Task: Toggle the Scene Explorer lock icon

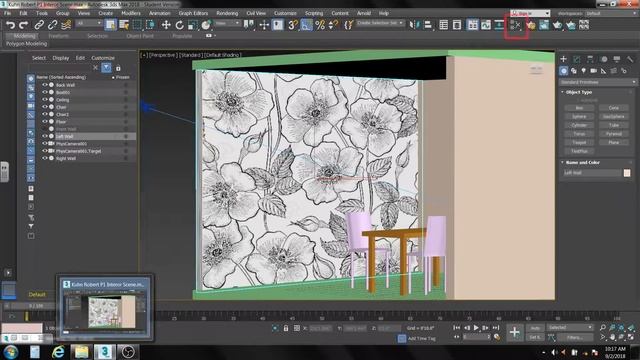Action: pos(118,68)
